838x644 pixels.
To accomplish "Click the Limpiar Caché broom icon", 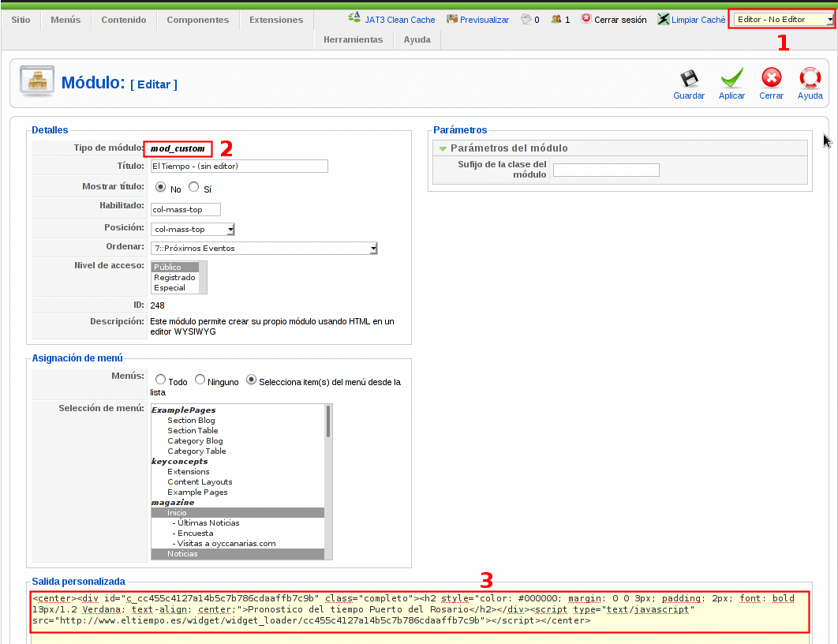I will point(664,19).
